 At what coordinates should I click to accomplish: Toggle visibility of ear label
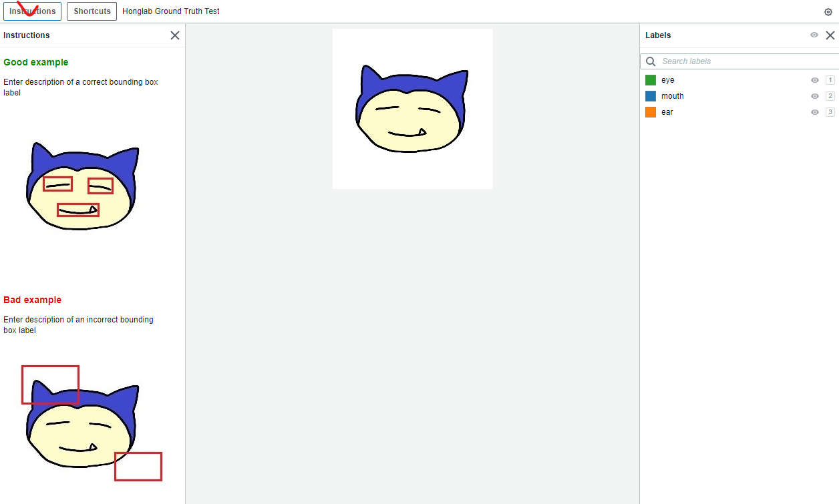[x=815, y=112]
